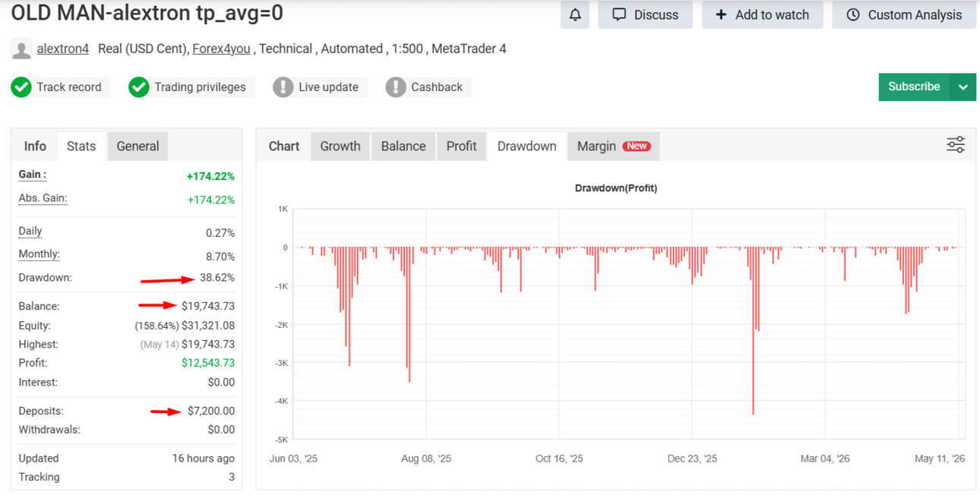The width and height of the screenshot is (980, 495).
Task: Click the Drawdown stat label
Action: coord(45,278)
